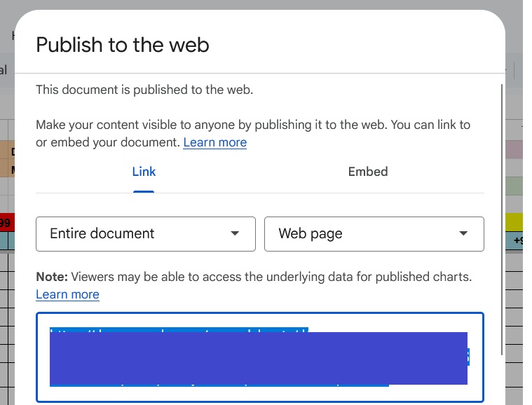
Task: Click the arrow icon beside Entire document
Action: [235, 234]
